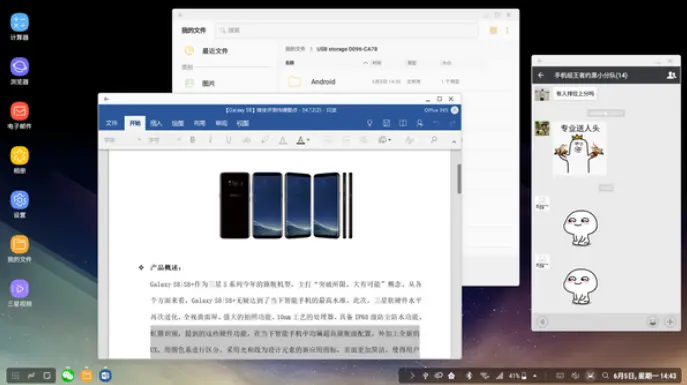Click the search magnifier in Word ribbon

434,140
